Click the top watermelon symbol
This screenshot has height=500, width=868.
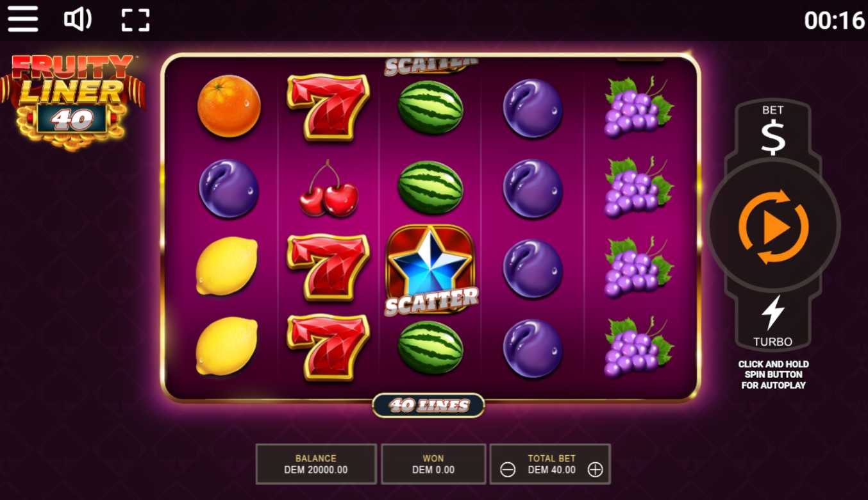(x=430, y=107)
